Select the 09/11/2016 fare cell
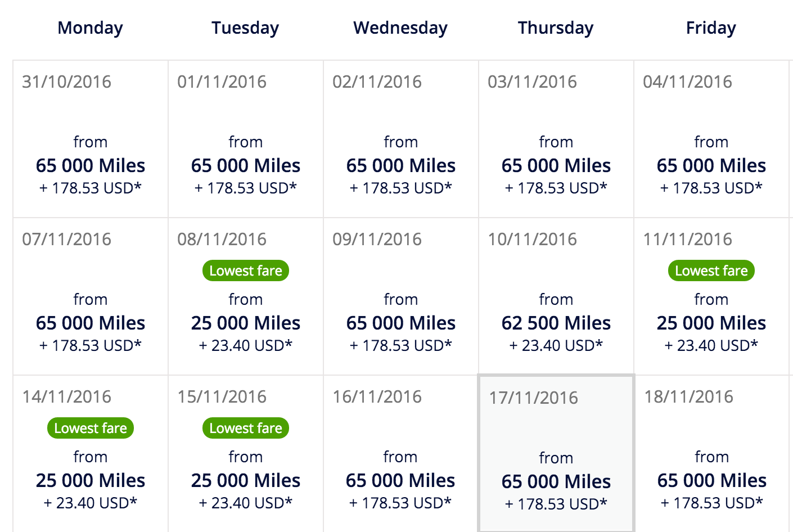This screenshot has height=532, width=793. [401, 296]
